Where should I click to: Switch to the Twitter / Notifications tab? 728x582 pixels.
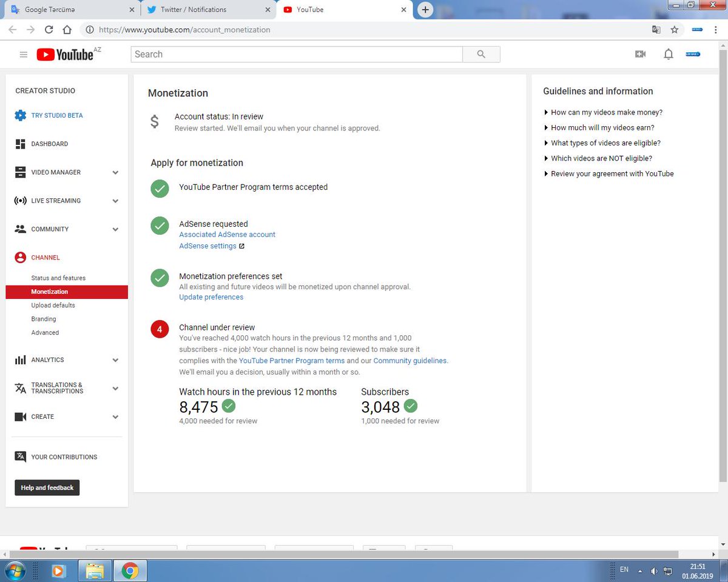coord(209,10)
